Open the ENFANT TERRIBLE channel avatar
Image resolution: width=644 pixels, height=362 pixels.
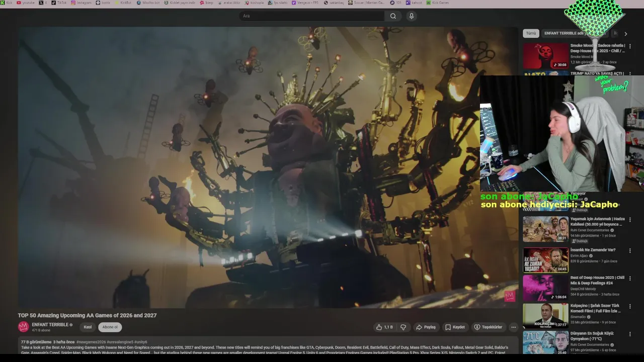(23, 327)
